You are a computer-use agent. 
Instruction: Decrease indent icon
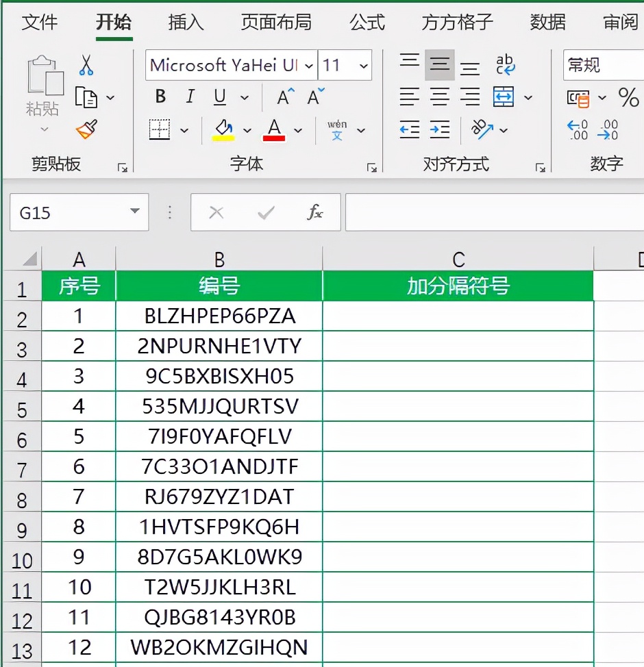pyautogui.click(x=410, y=129)
